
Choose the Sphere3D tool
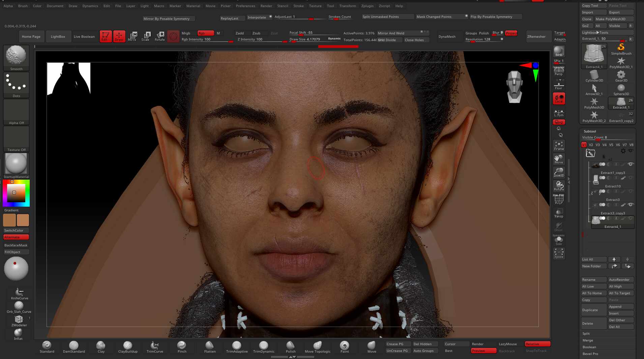pyautogui.click(x=621, y=90)
